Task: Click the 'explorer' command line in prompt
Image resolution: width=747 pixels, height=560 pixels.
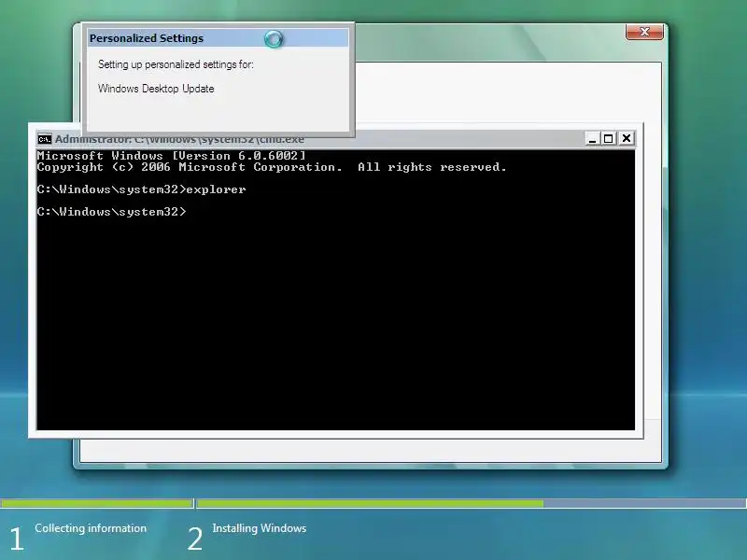Action: (x=142, y=189)
